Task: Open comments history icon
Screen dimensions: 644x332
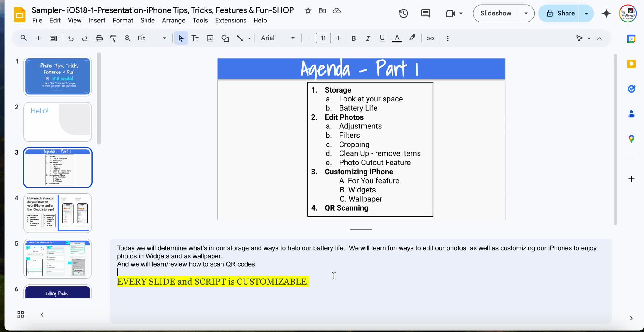Action: pyautogui.click(x=426, y=13)
